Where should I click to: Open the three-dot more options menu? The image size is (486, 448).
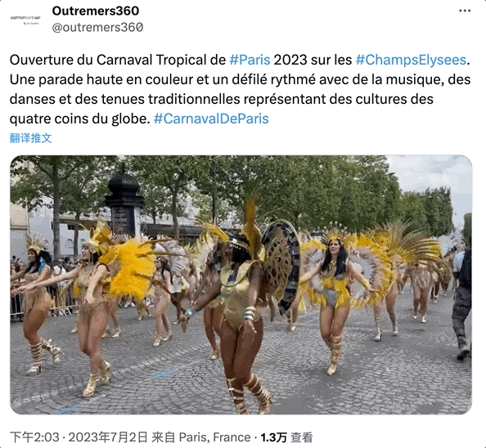click(x=465, y=11)
